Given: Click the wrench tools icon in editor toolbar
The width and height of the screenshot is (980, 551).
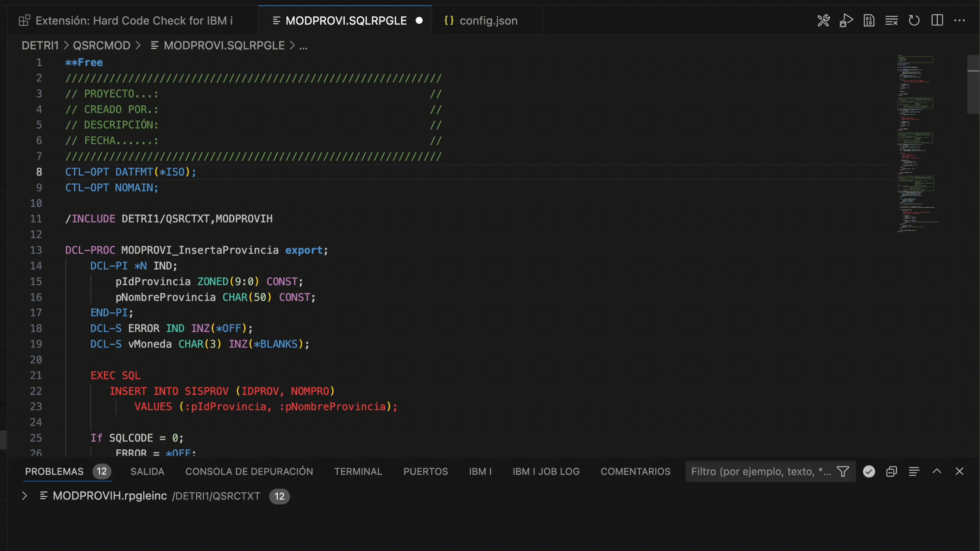Looking at the screenshot, I should [x=823, y=20].
